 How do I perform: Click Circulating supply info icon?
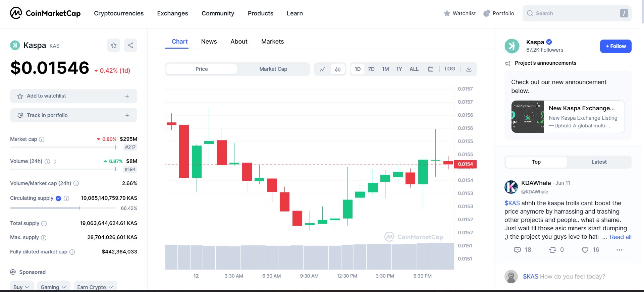[x=66, y=198]
